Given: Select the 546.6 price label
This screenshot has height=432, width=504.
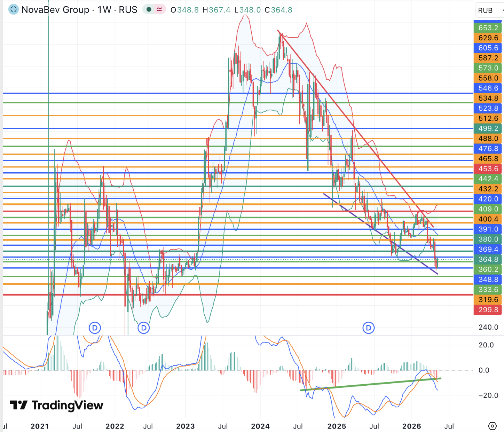Looking at the screenshot, I should 488,88.
